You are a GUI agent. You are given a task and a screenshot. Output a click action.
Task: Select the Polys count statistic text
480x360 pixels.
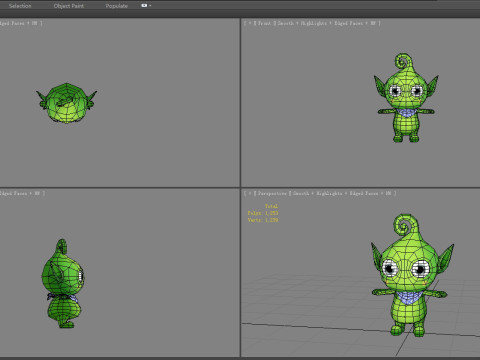(x=263, y=213)
